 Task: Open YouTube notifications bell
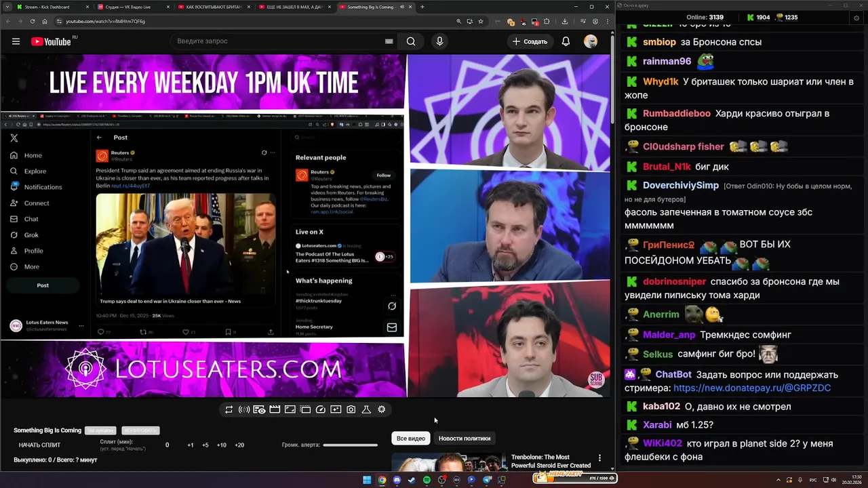pos(566,41)
